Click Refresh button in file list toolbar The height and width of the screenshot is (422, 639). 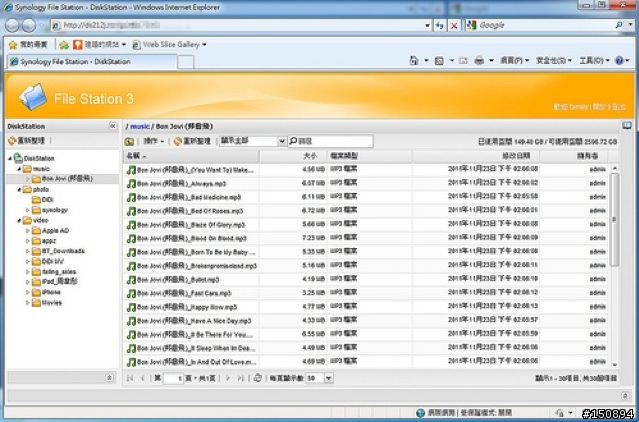tap(192, 141)
